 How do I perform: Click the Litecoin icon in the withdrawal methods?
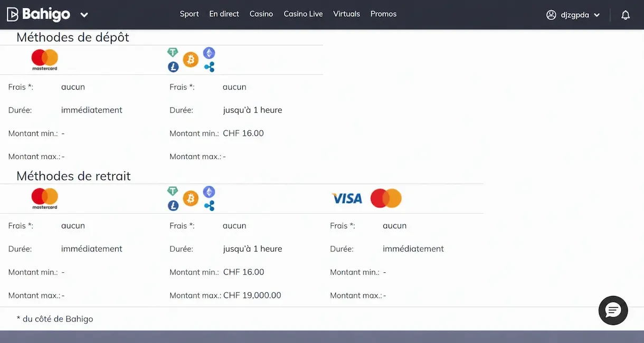173,206
